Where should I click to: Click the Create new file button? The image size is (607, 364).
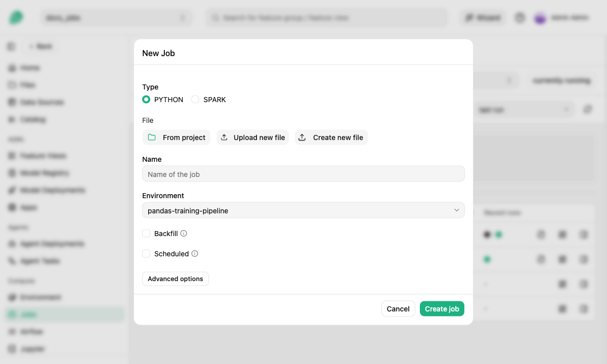click(331, 138)
